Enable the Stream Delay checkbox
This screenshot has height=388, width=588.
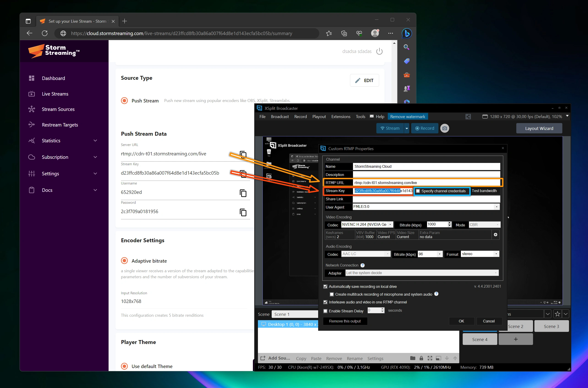[x=325, y=311]
